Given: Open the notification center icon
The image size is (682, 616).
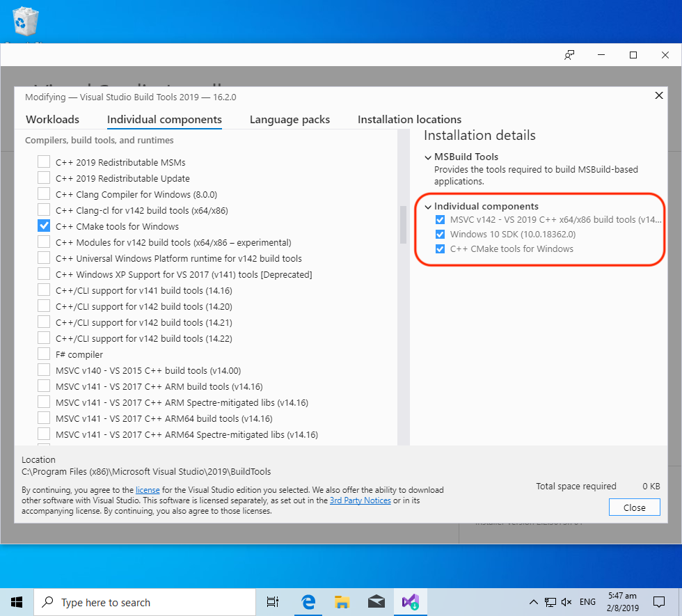Looking at the screenshot, I should coord(659,602).
